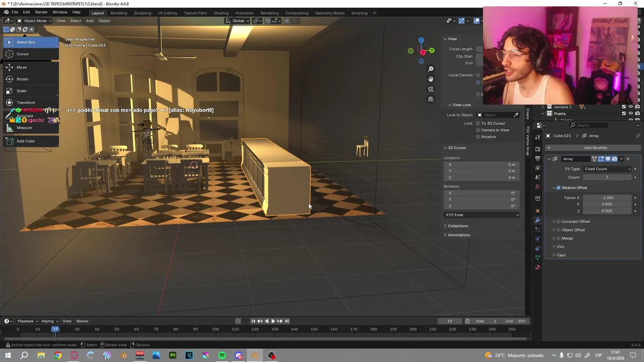Screen dimensions: 644x362
Task: Open the Playback dropdown in timeline
Action: coord(27,321)
